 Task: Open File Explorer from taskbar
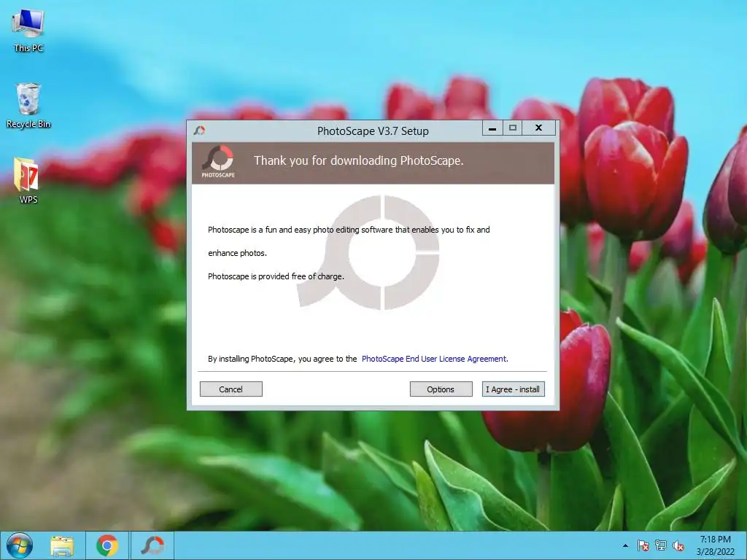click(x=63, y=545)
